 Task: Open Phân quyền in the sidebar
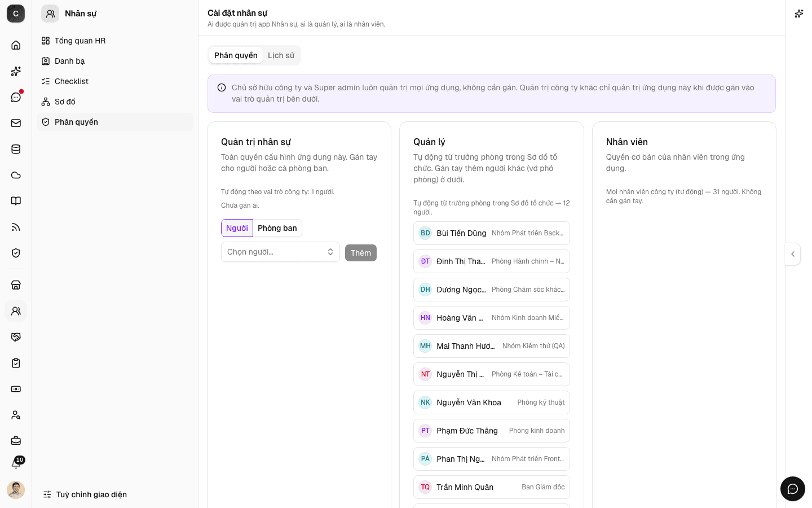[x=115, y=122]
